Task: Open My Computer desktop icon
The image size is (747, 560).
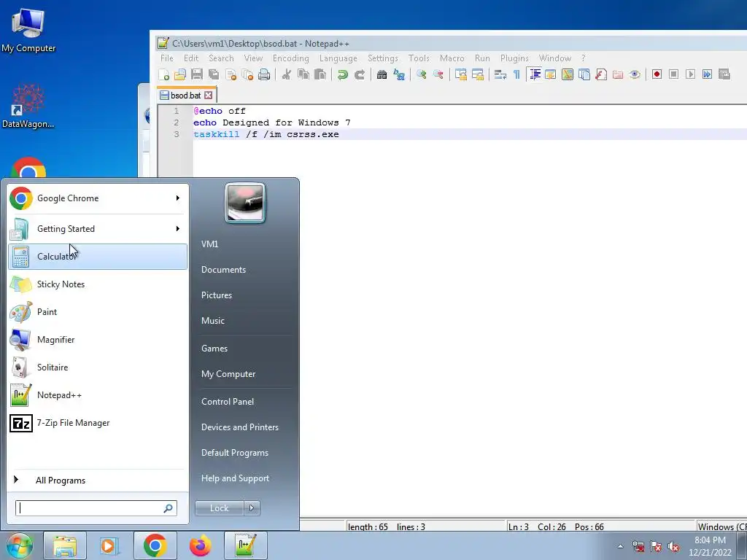Action: click(x=28, y=30)
